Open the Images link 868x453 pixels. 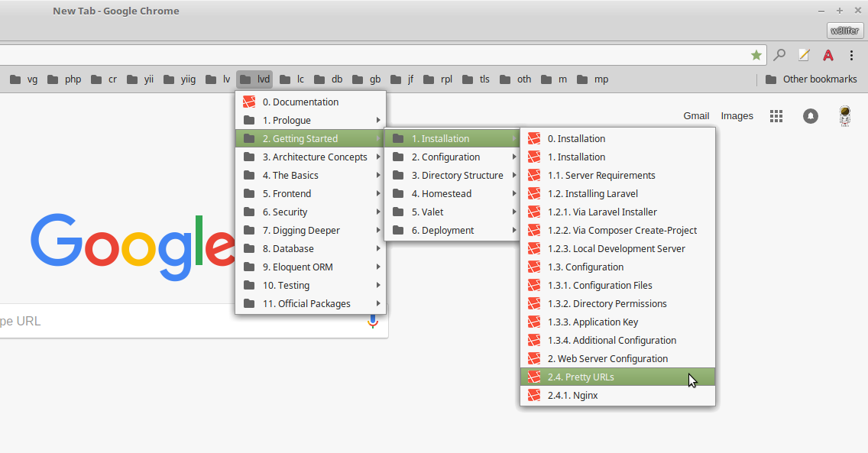coord(737,116)
